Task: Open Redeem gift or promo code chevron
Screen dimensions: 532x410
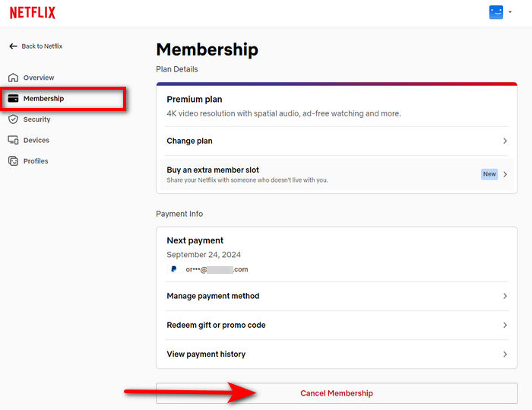Action: tap(505, 325)
